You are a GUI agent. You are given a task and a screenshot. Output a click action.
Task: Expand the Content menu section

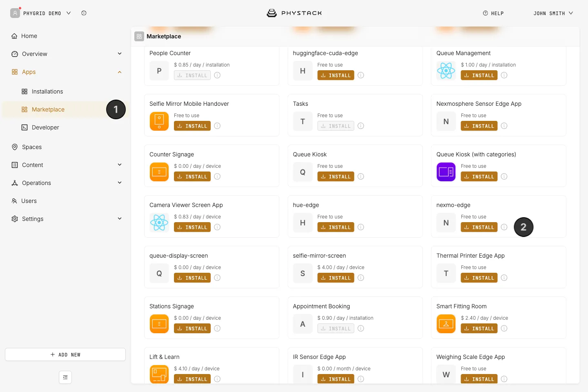click(x=120, y=165)
